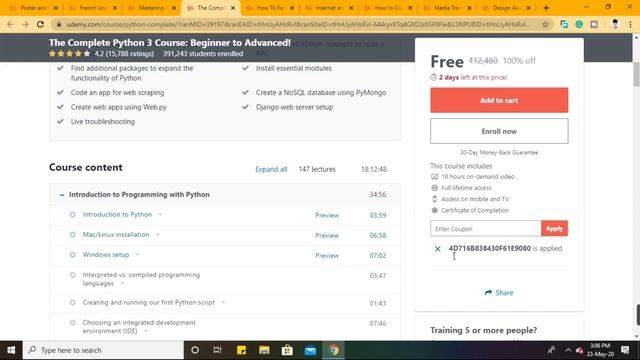The image size is (640, 360).
Task: Click the Share arrow icon
Action: (488, 293)
